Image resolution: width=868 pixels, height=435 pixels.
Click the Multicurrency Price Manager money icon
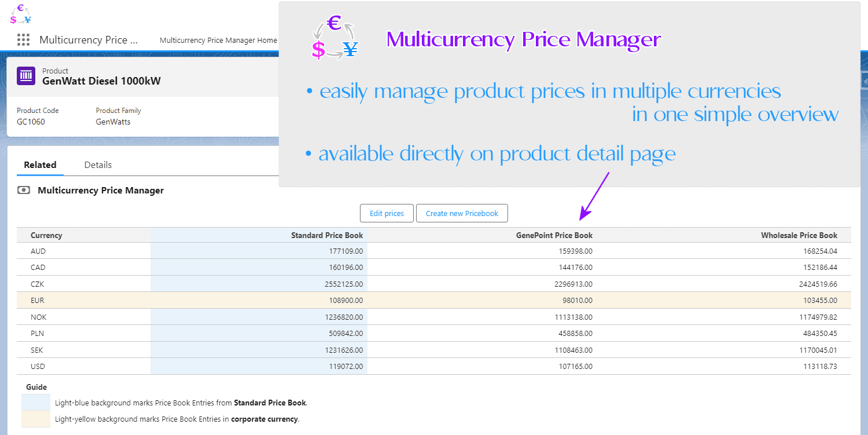(24, 190)
